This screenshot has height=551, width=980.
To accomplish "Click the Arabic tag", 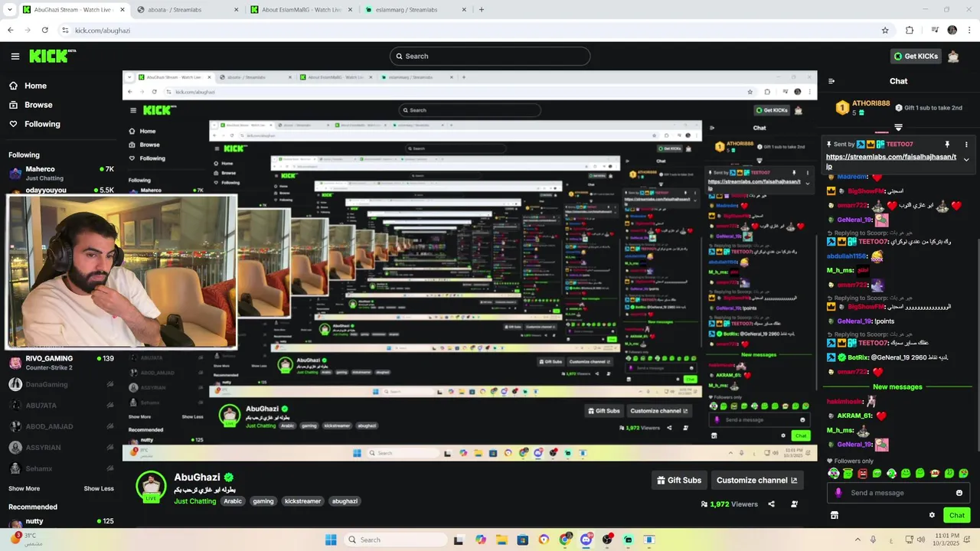I will [x=233, y=501].
